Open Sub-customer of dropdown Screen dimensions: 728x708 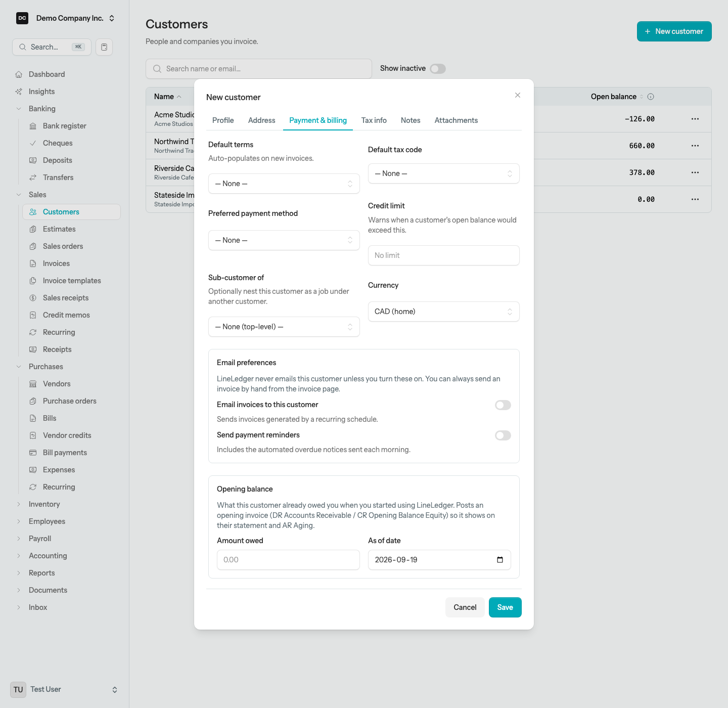(x=284, y=327)
